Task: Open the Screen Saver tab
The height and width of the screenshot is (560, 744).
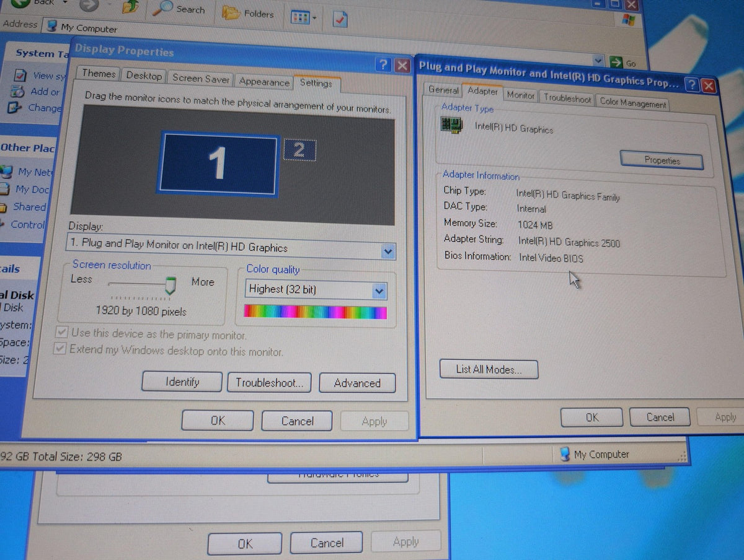Action: click(201, 79)
